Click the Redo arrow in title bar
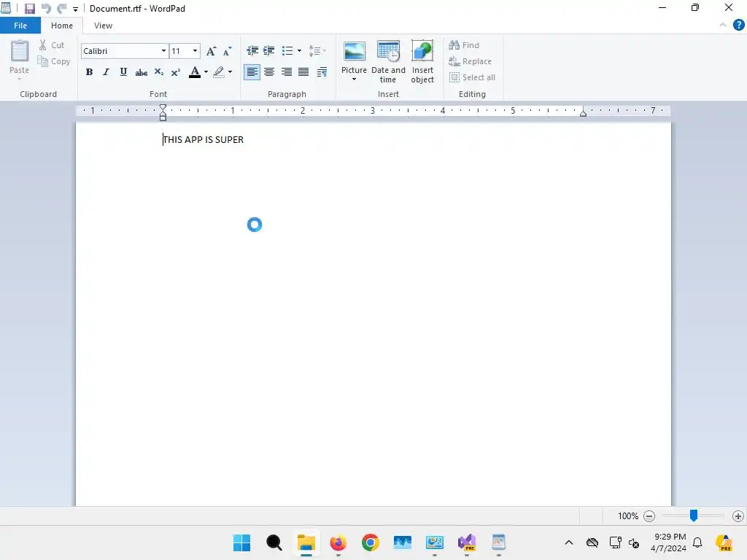Image resolution: width=747 pixels, height=560 pixels. click(x=62, y=9)
